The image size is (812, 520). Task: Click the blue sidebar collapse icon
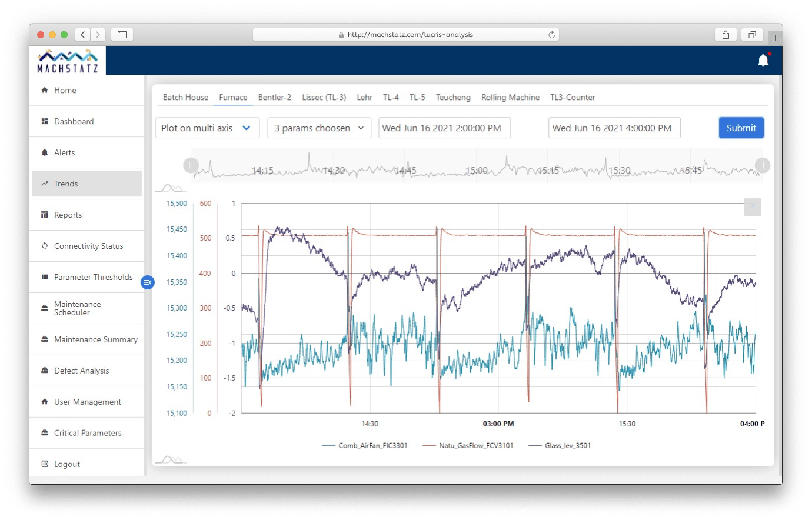(x=147, y=283)
